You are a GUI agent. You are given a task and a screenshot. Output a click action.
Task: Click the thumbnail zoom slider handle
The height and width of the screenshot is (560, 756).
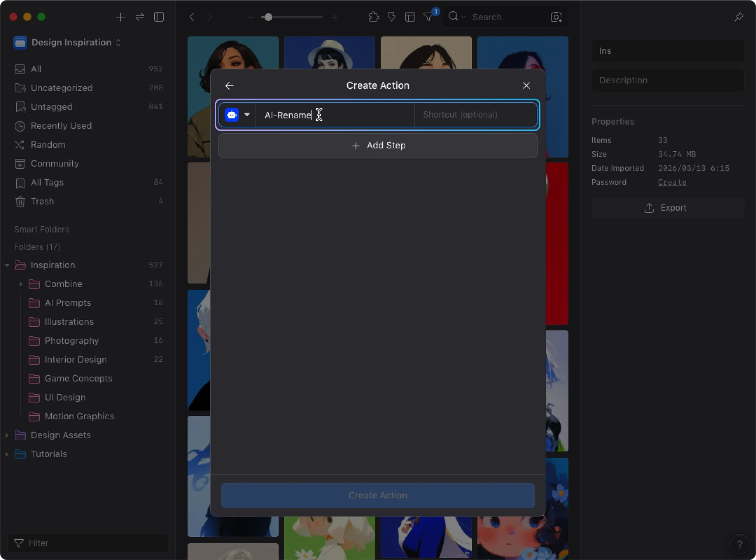coord(268,17)
